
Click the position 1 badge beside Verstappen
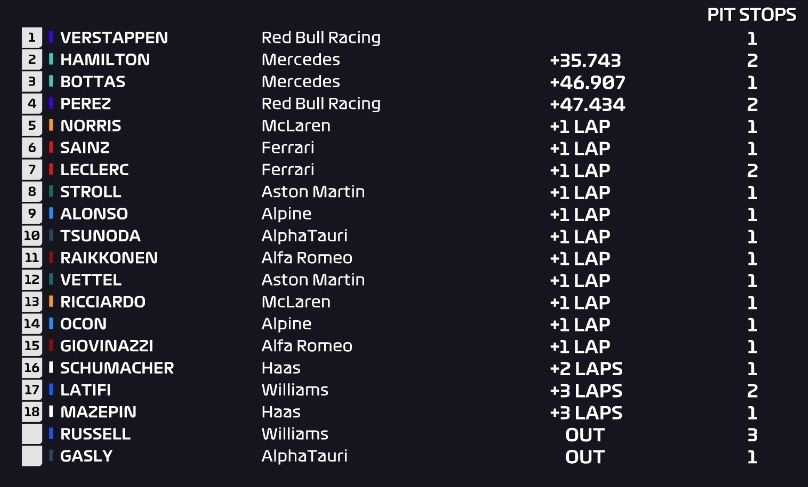[x=32, y=38]
